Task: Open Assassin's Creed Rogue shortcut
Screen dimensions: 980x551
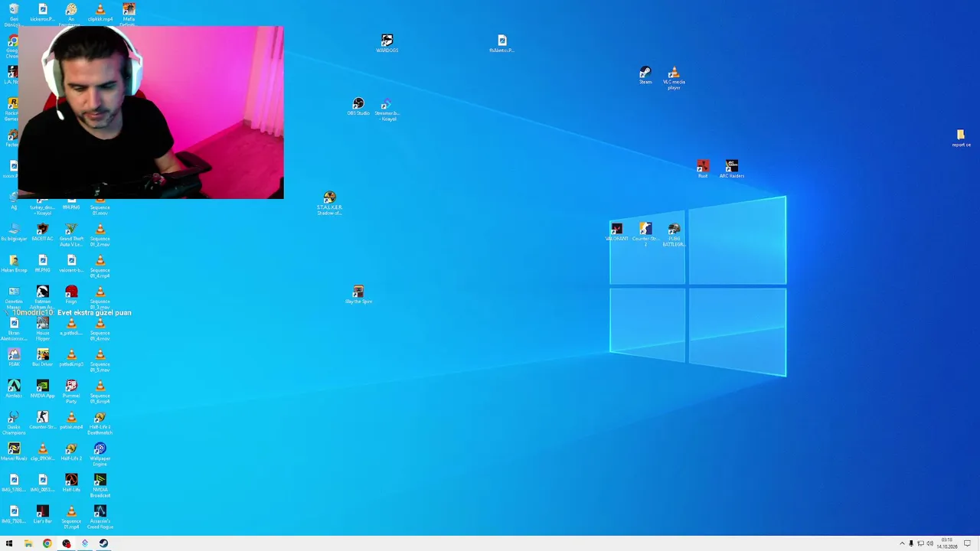Action: [100, 517]
